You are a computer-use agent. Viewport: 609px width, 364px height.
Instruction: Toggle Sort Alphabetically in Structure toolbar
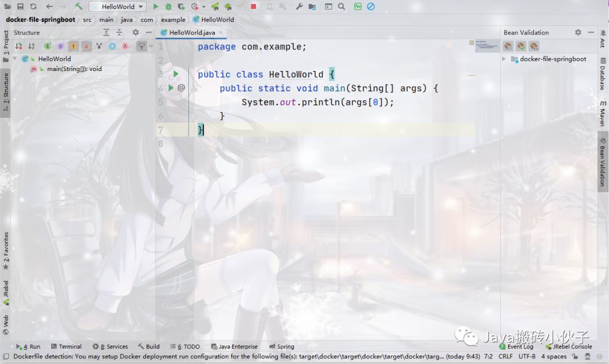tap(32, 46)
